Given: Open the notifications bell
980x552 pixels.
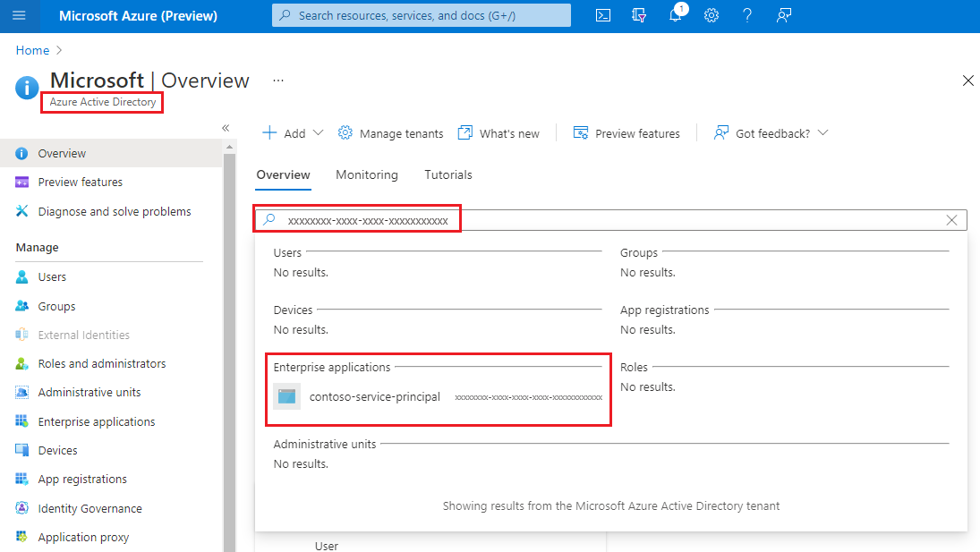Looking at the screenshot, I should 676,15.
